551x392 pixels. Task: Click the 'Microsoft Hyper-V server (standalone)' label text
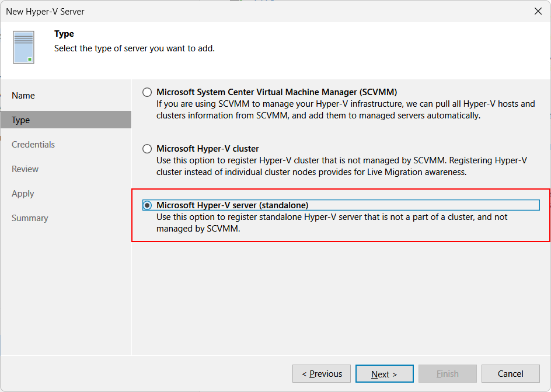click(232, 205)
